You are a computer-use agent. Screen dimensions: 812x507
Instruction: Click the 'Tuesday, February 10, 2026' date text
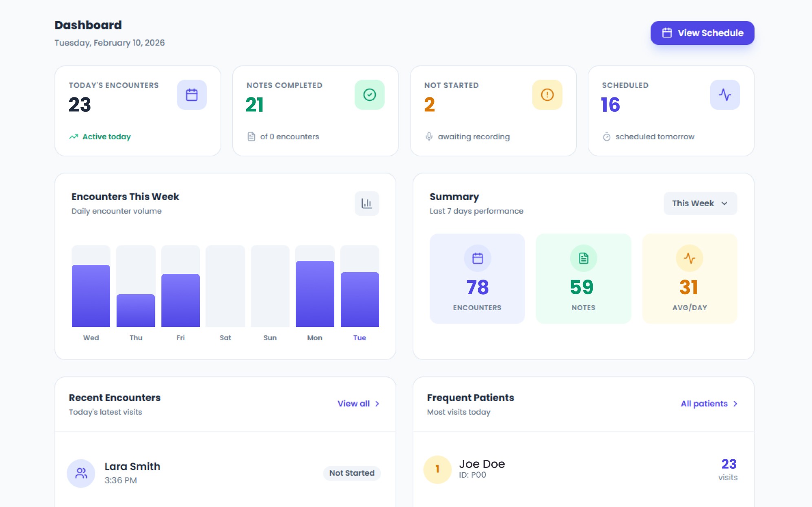[110, 43]
